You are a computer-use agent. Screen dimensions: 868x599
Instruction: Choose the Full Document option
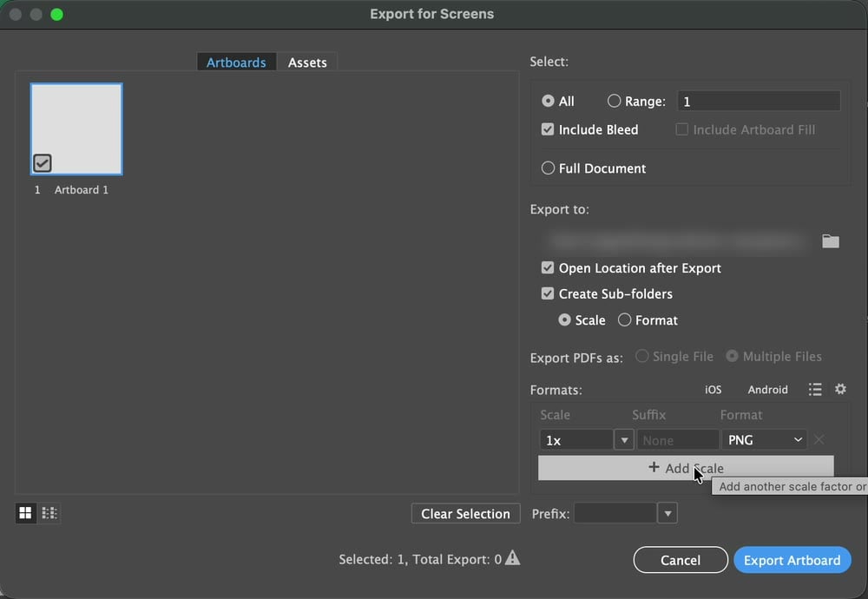(548, 168)
